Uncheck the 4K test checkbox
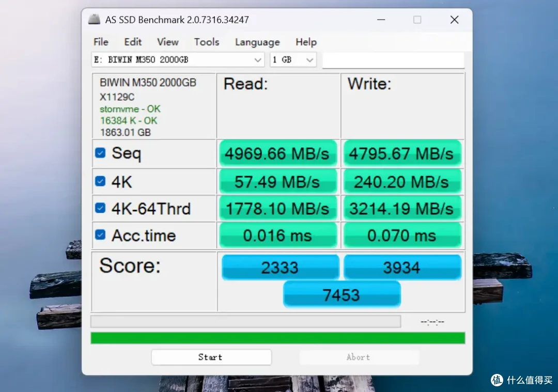 (x=100, y=181)
